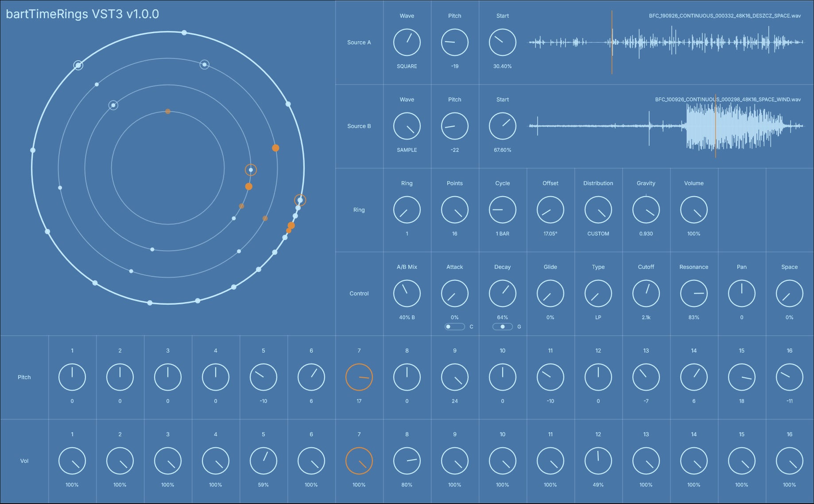Click Pitch knob 16 at -11
The height and width of the screenshot is (504, 814).
click(x=789, y=377)
